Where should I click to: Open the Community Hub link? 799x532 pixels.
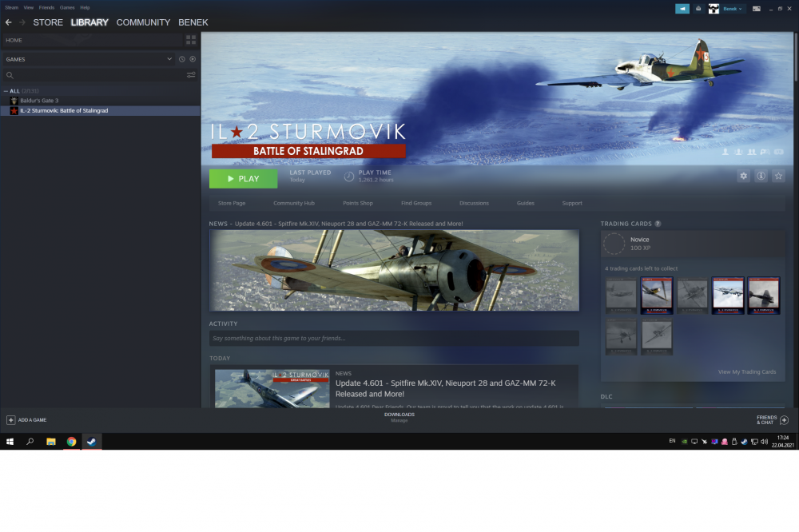(294, 203)
